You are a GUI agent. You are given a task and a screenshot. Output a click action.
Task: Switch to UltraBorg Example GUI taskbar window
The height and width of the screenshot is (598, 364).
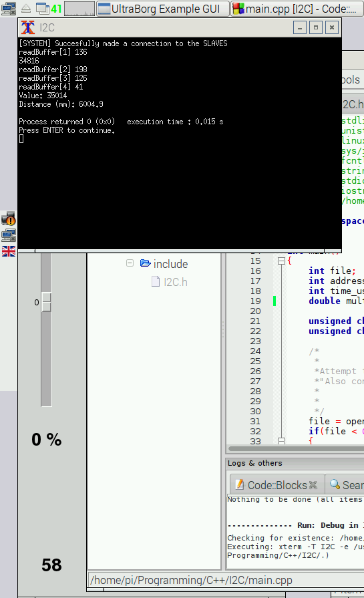[x=163, y=9]
